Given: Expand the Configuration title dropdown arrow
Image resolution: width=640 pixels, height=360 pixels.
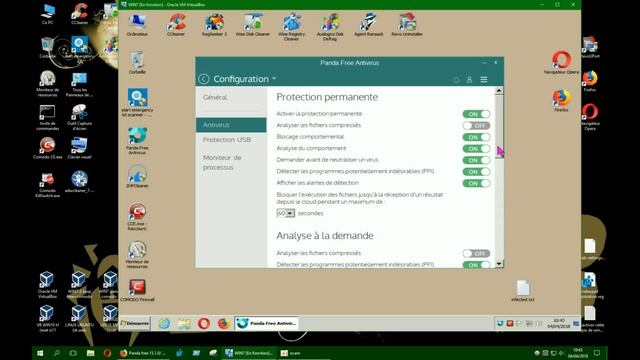Looking at the screenshot, I should 274,78.
